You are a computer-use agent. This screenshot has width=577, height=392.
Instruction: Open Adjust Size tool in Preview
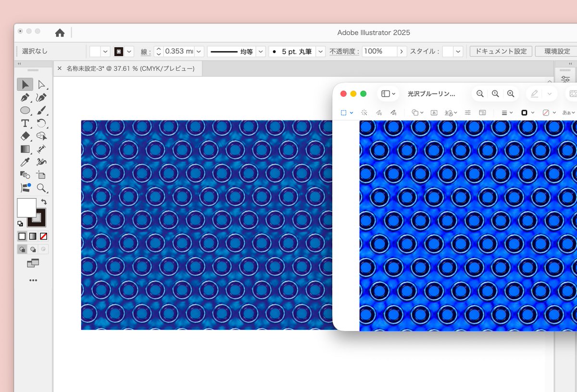point(482,113)
